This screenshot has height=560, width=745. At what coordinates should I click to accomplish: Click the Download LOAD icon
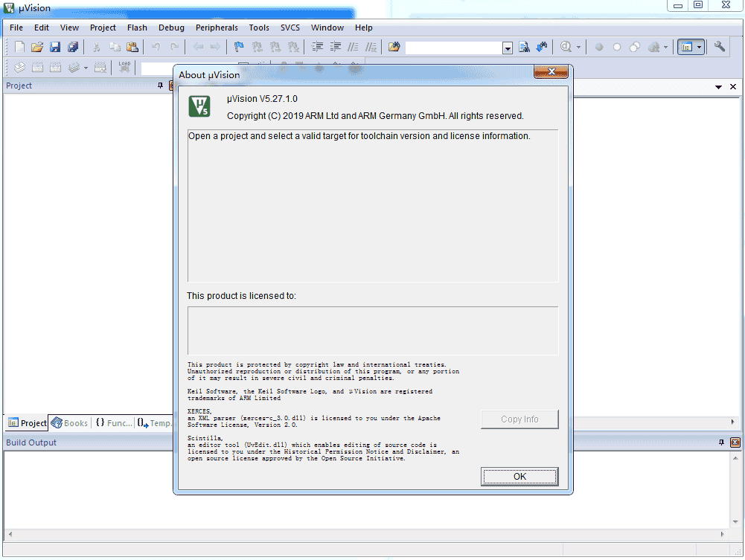124,68
